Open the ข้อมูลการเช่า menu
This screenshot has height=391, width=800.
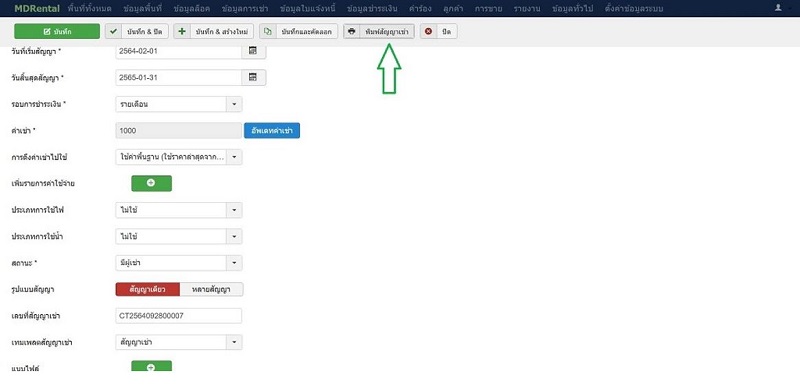tap(245, 9)
